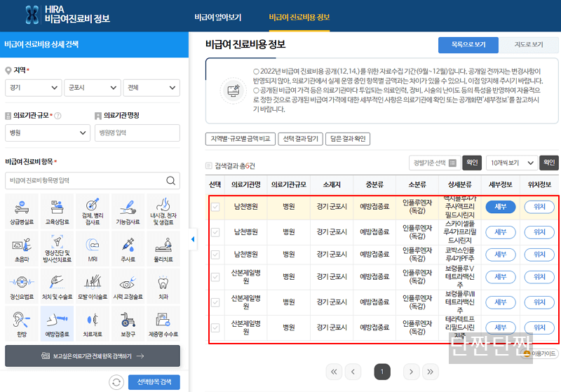561x392 pixels.
Task: Select the 예방접종료 category icon
Action: click(58, 324)
